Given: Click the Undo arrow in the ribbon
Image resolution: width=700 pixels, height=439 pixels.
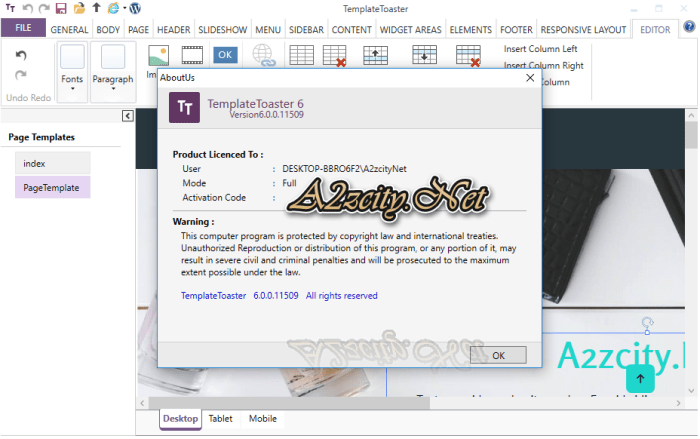Looking at the screenshot, I should 21,55.
